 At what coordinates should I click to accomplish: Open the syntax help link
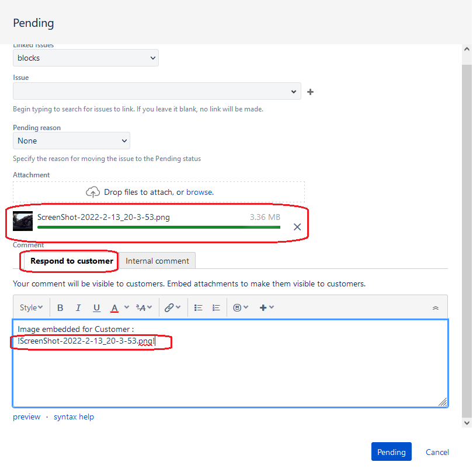tap(74, 417)
